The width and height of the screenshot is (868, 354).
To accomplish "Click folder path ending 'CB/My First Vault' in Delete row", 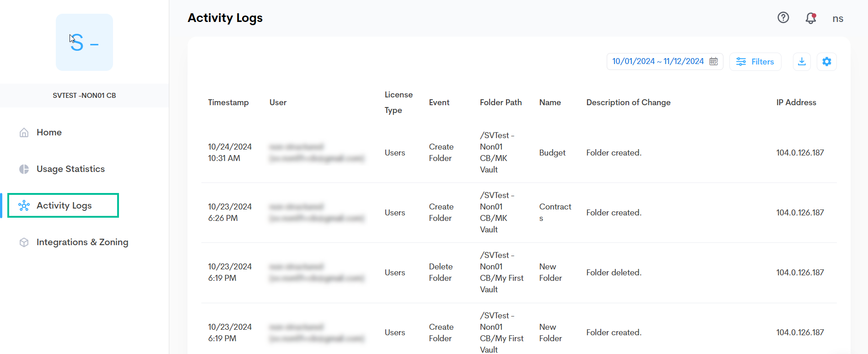I will tap(501, 272).
